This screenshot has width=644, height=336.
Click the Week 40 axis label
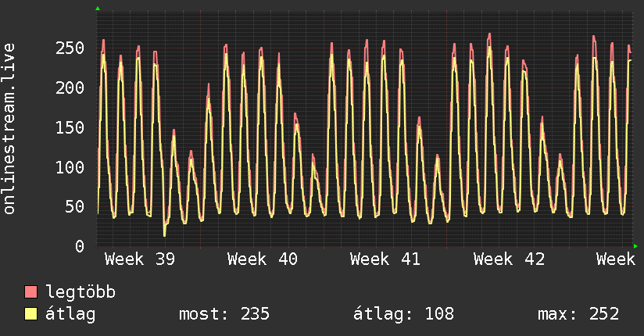click(x=263, y=259)
